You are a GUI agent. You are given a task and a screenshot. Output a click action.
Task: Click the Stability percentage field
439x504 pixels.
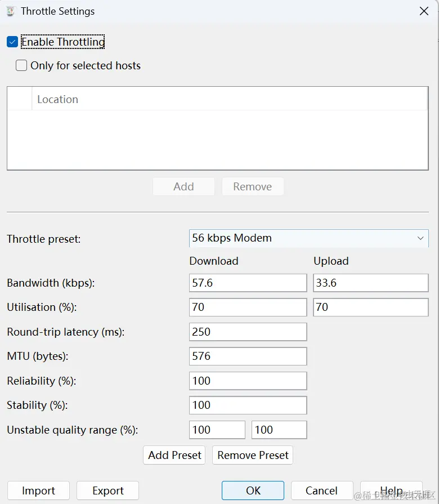248,405
